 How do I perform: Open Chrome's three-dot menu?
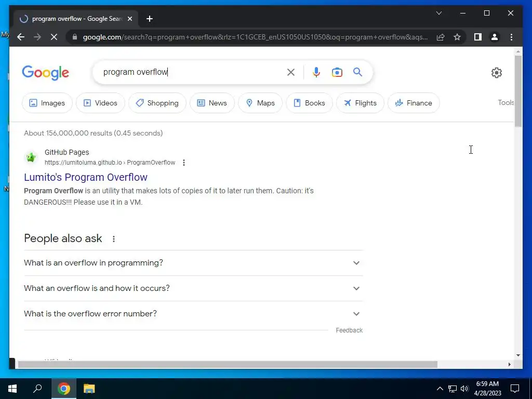tap(511, 37)
